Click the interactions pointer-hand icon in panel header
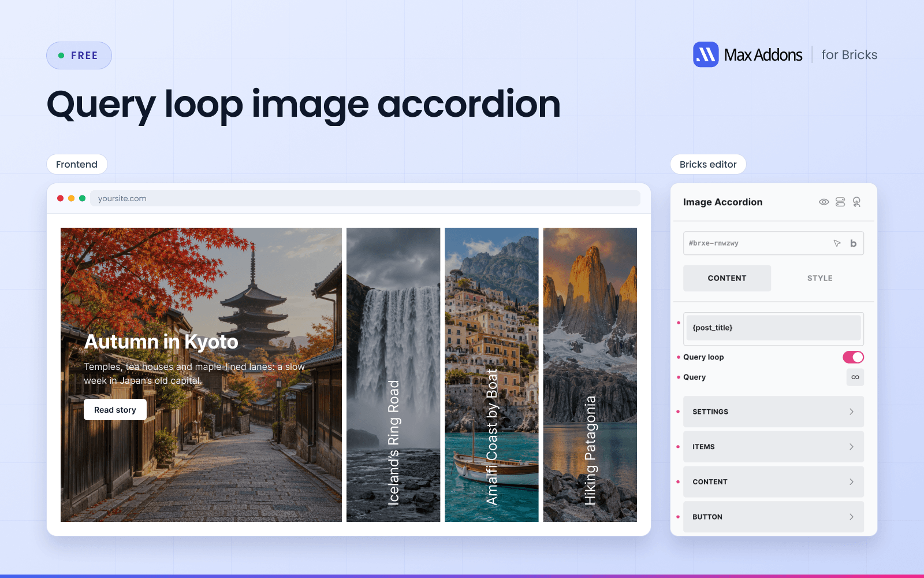This screenshot has width=924, height=578. pyautogui.click(x=856, y=202)
